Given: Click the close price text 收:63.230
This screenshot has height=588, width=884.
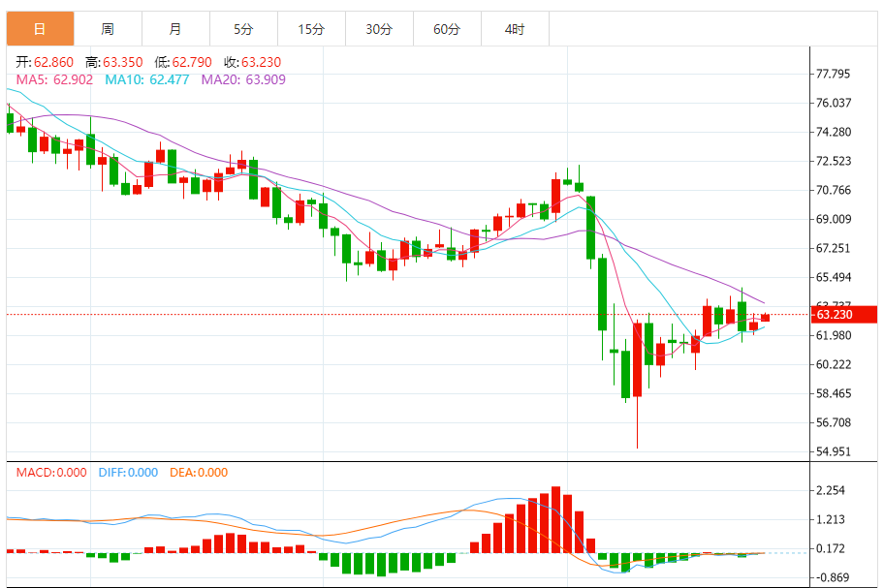Looking at the screenshot, I should point(253,62).
